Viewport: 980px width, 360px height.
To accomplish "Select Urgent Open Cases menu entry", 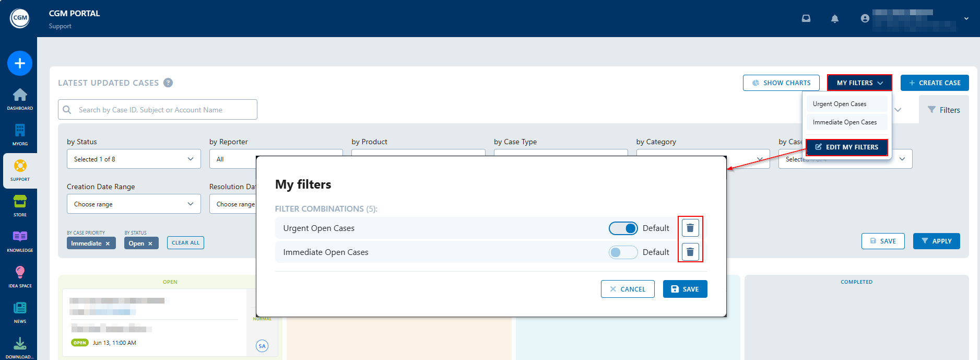I will click(x=846, y=104).
